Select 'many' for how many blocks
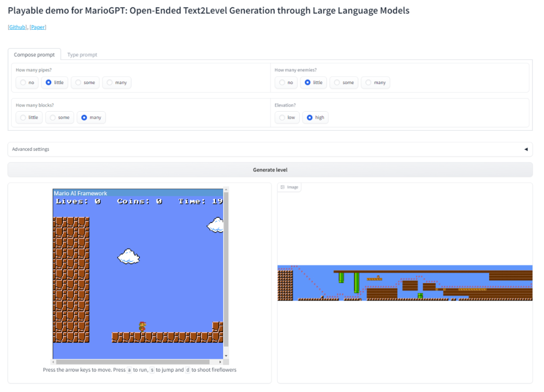 pyautogui.click(x=91, y=117)
